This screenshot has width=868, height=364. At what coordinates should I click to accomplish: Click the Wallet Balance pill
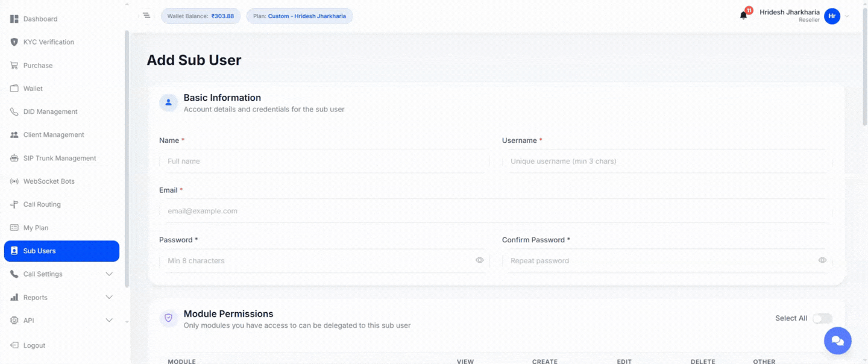(200, 16)
